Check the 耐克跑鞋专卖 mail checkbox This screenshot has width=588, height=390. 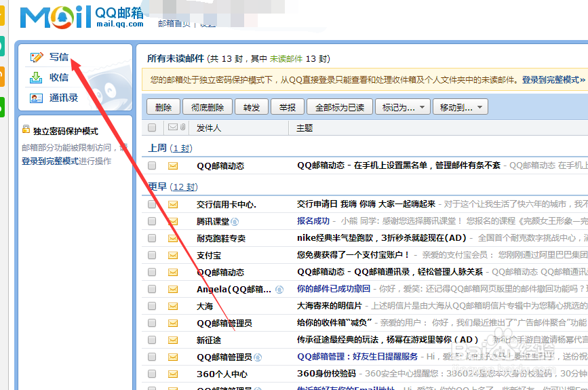point(152,238)
